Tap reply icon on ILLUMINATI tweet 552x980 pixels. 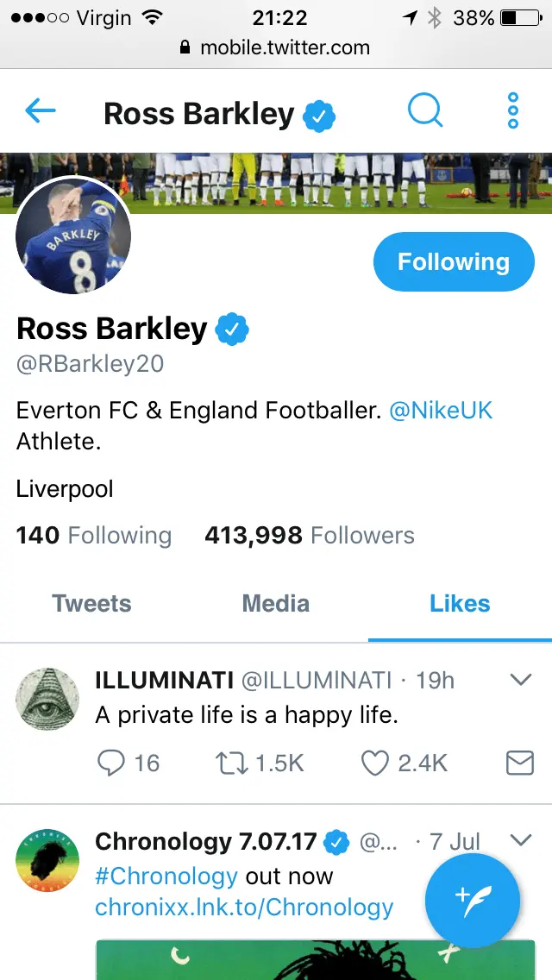coord(111,763)
